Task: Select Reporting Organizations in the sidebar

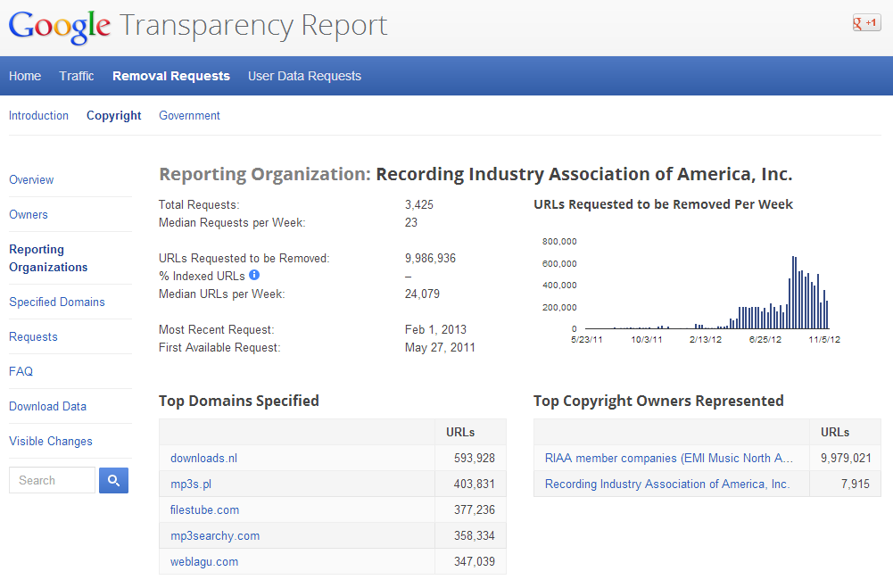Action: click(x=48, y=258)
